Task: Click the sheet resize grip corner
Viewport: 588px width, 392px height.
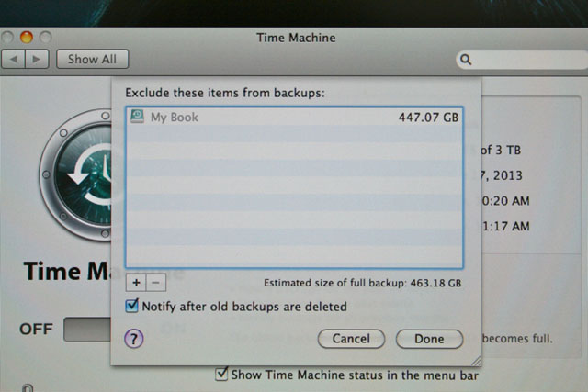Action: 476,361
